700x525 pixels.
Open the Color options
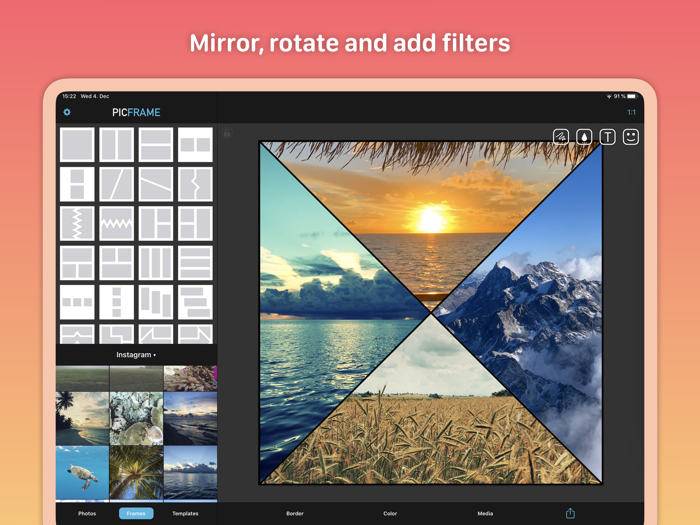390,513
